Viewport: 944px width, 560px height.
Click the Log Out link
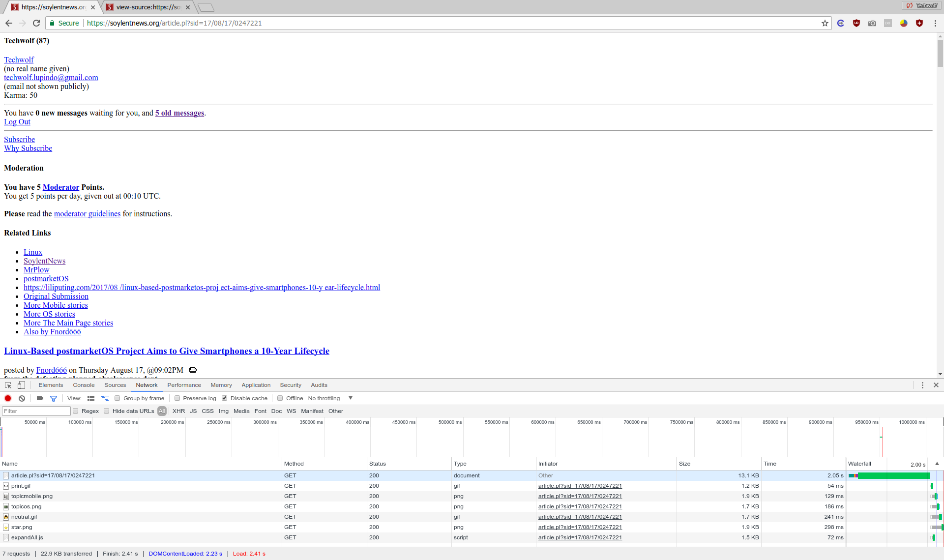[17, 122]
